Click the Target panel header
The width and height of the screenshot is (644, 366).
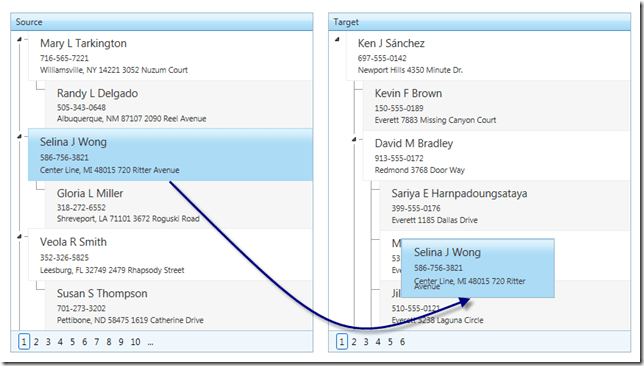point(479,22)
